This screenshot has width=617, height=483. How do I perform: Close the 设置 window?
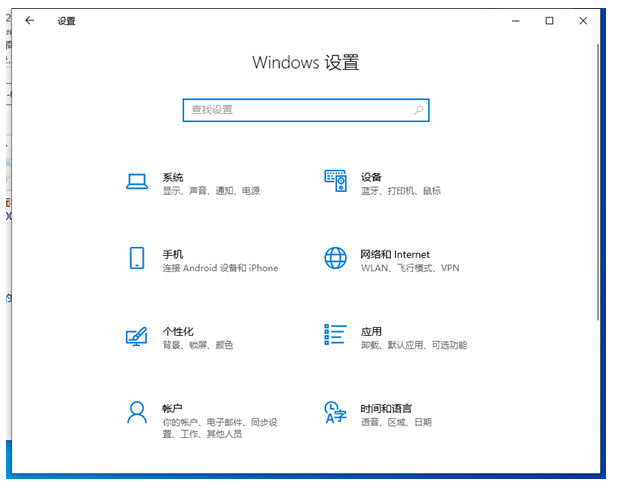(x=583, y=21)
